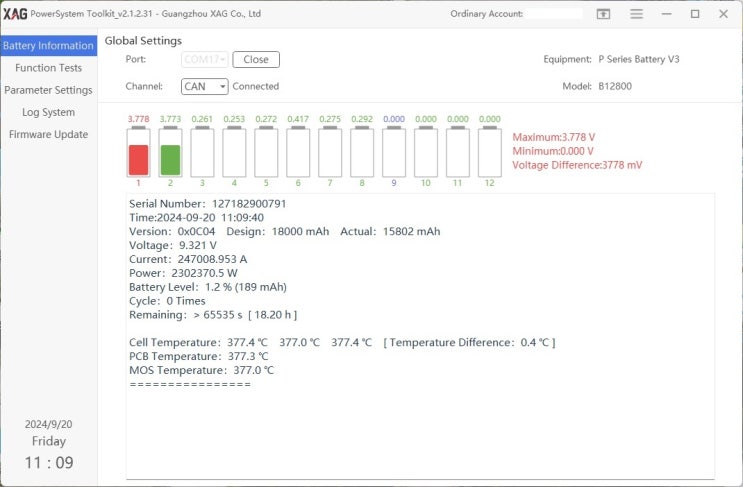This screenshot has width=743, height=487.
Task: Go to the Log System tab
Action: coord(48,112)
